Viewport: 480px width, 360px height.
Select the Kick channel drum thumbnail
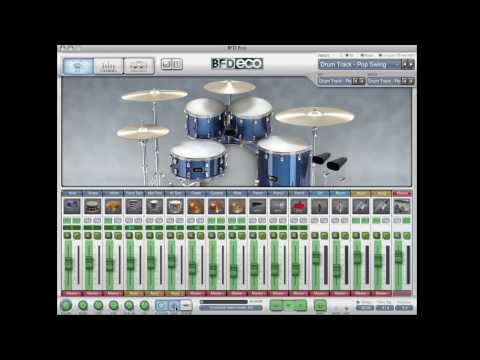(x=72, y=206)
